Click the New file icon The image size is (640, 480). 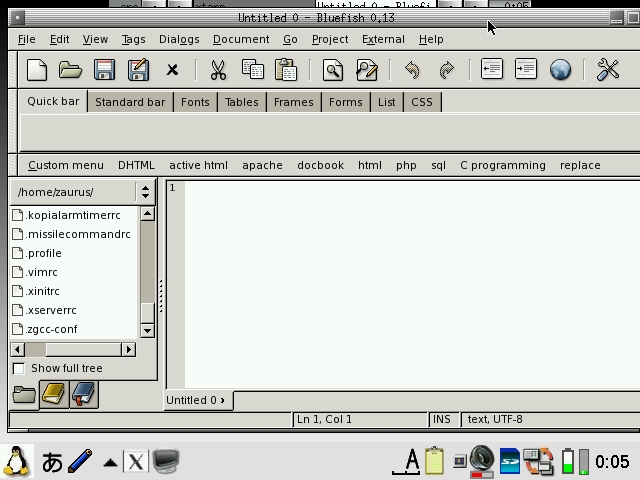point(37,69)
